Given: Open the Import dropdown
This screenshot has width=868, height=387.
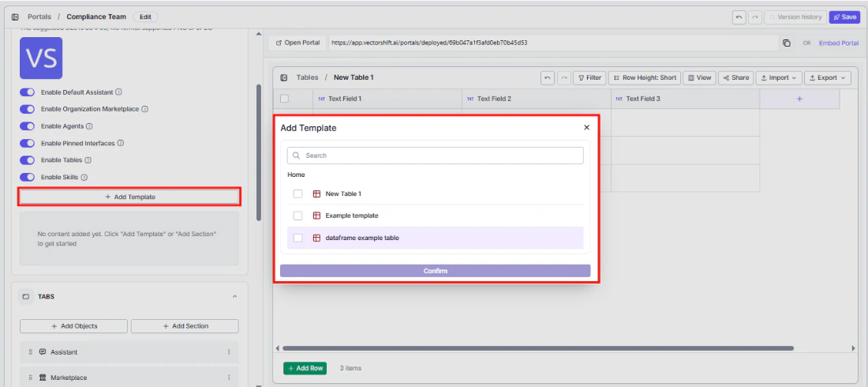Looking at the screenshot, I should coord(779,77).
